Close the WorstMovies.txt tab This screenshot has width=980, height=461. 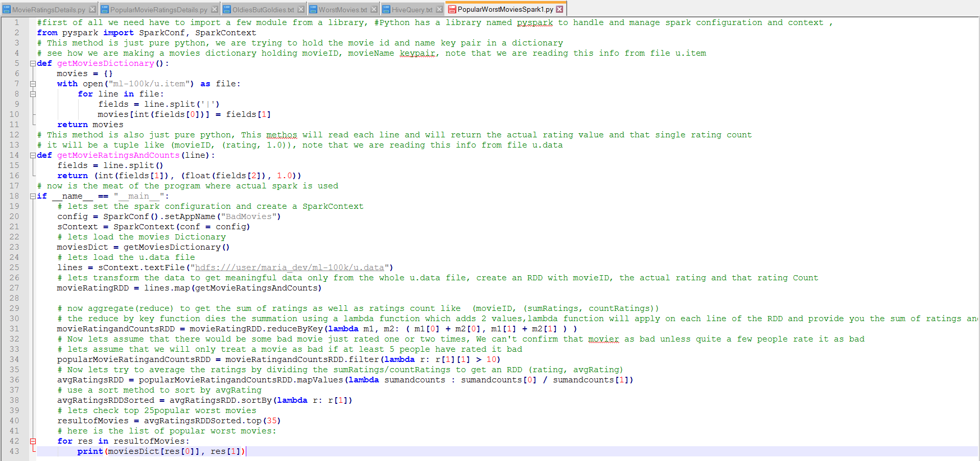(374, 9)
